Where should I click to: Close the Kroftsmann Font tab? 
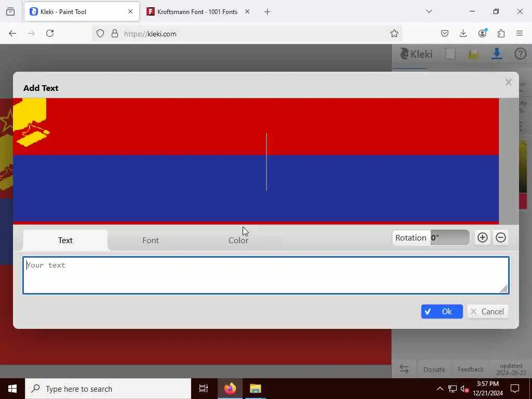pyautogui.click(x=247, y=11)
